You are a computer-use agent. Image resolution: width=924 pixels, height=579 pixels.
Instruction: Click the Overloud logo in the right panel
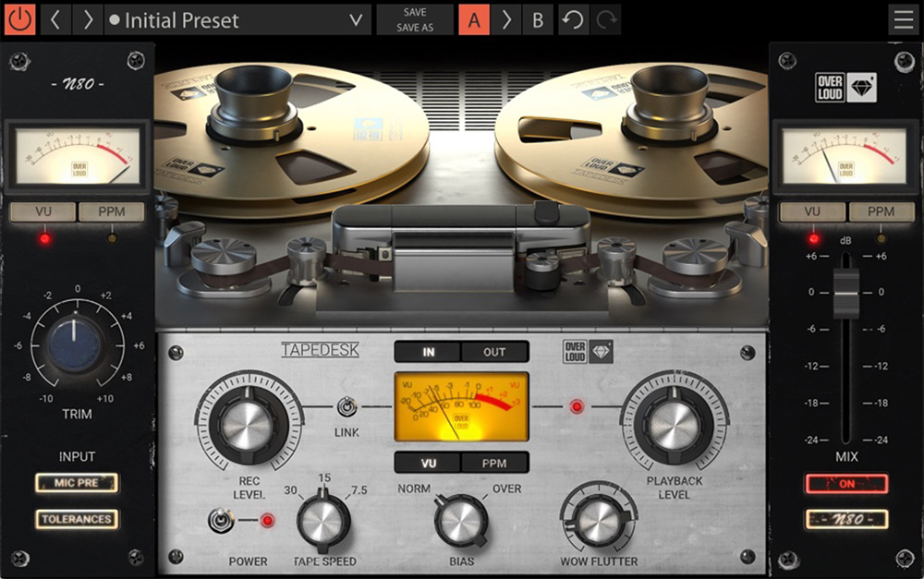coord(845,87)
